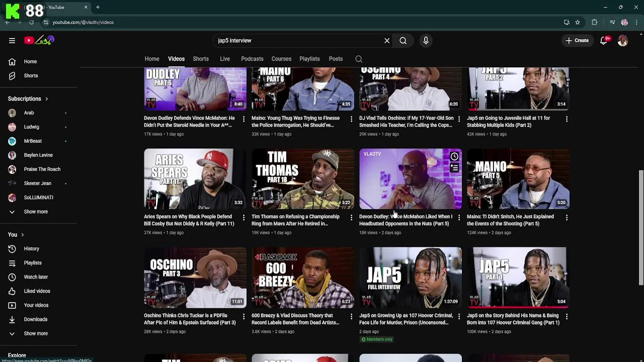Open options for Oschino Chris Tucker video
This screenshot has width=644, height=362.
point(244,316)
